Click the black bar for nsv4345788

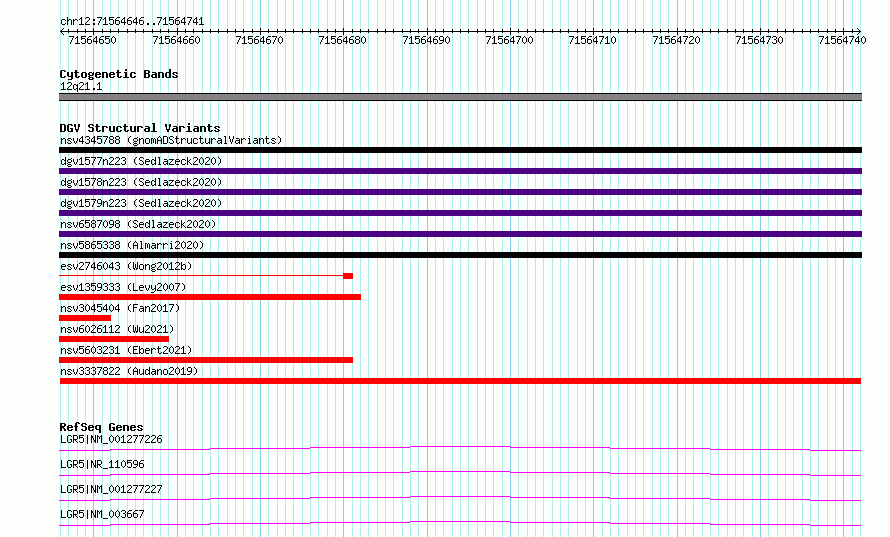[460, 150]
